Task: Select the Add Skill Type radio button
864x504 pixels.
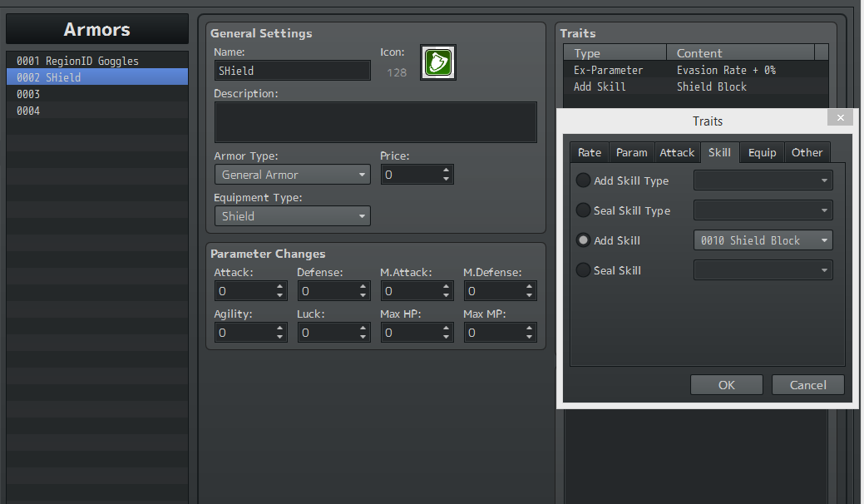Action: (x=583, y=180)
